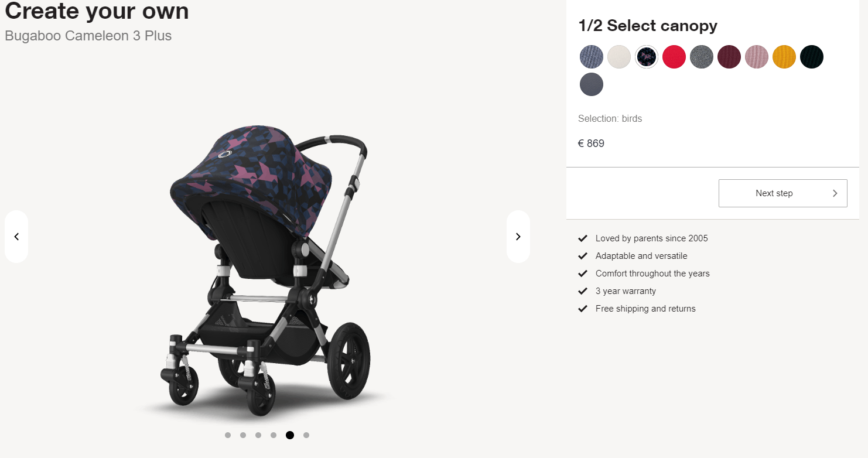Select the dark green canopy swatch
Viewport: 868px width, 458px height.
click(811, 57)
